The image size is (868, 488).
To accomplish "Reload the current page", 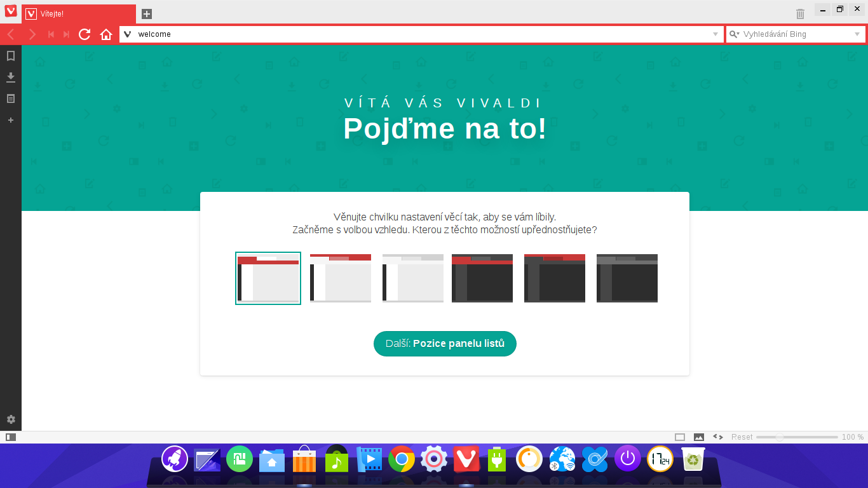I will click(x=85, y=34).
